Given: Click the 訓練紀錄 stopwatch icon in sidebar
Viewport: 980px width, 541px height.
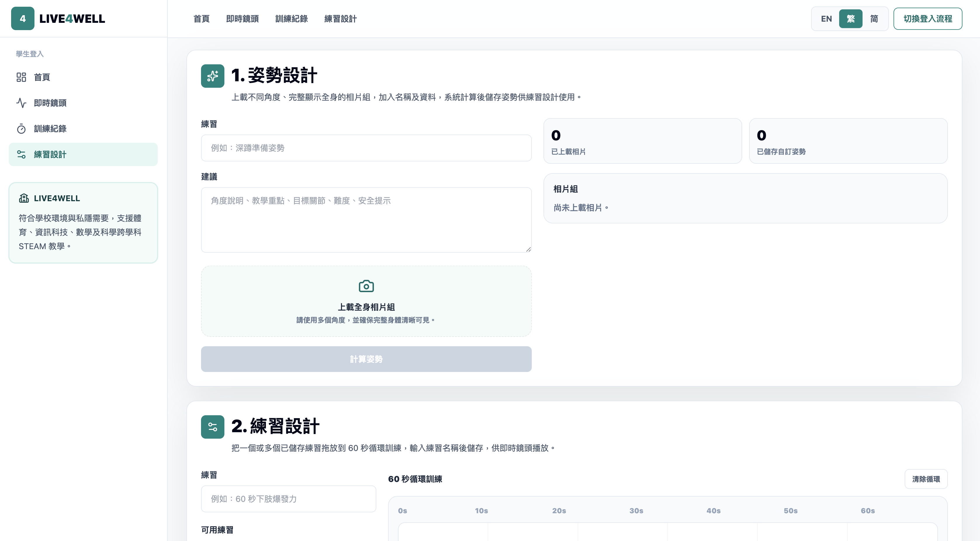Looking at the screenshot, I should pyautogui.click(x=21, y=129).
